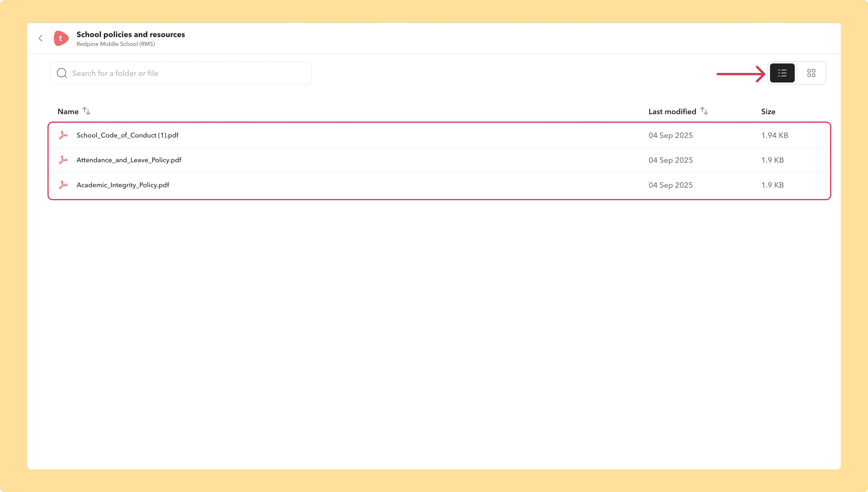
Task: Open School_Code_of_Conduct (1).pdf
Action: tap(127, 135)
